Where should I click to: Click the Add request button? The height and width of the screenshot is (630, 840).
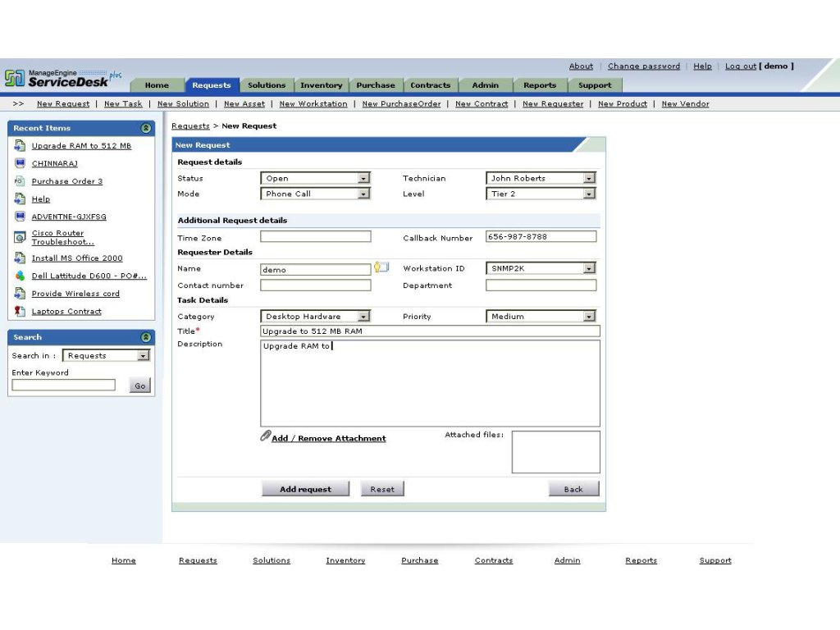pos(304,488)
